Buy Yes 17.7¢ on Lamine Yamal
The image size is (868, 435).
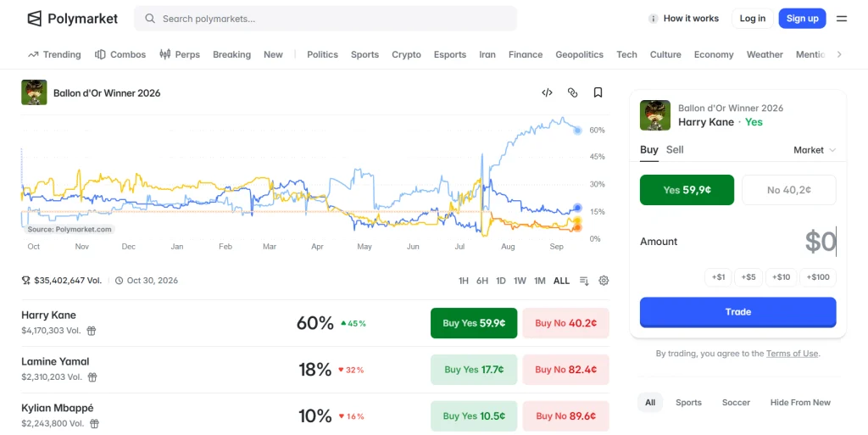tap(474, 370)
